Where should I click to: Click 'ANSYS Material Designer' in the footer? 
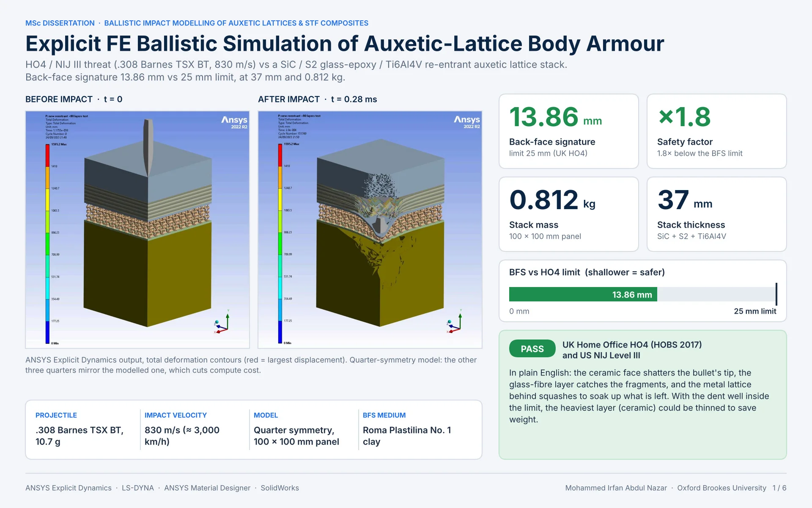pos(207,488)
